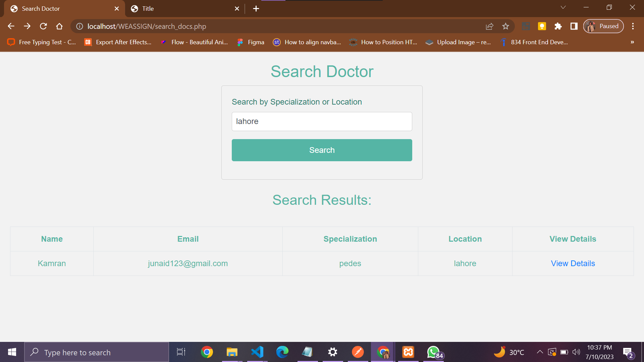Open the speaker volume icon in system tray
Screen dimensions: 644x362
(577, 352)
